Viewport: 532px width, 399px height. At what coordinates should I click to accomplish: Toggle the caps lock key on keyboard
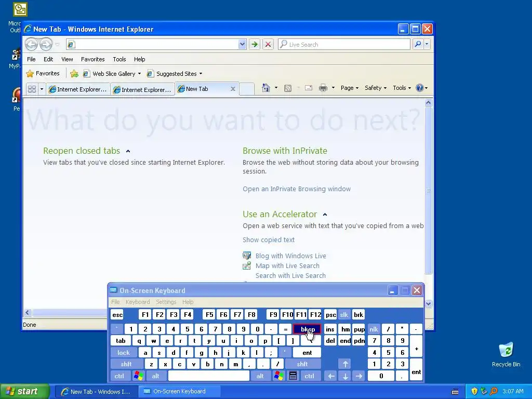pos(124,353)
